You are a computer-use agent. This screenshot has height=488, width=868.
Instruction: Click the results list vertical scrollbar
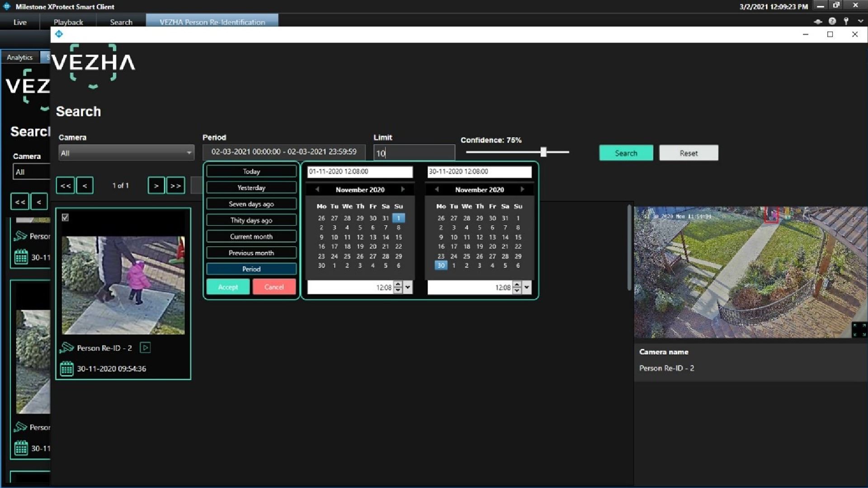[x=629, y=248]
